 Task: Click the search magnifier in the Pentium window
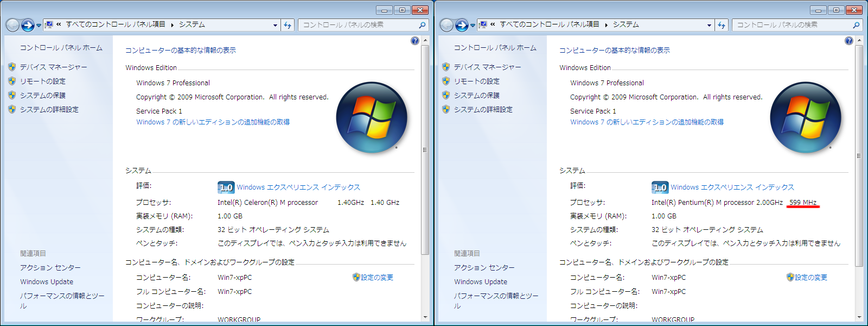pos(856,25)
